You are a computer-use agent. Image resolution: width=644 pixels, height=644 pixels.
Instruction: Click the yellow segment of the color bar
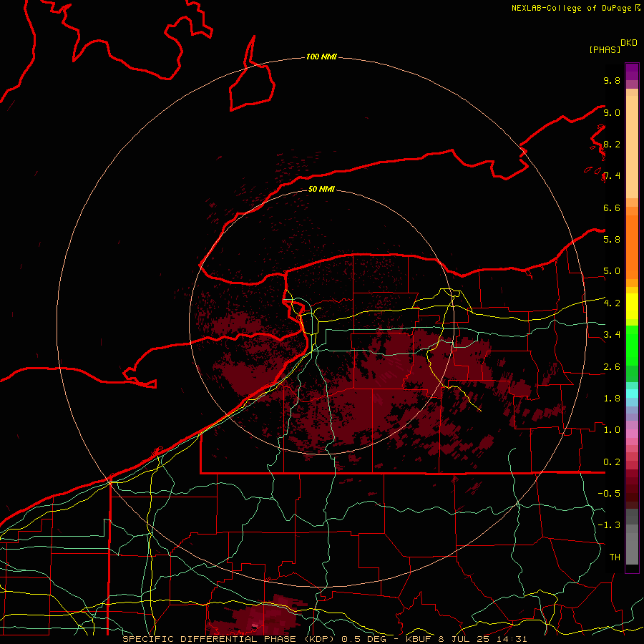point(632,306)
